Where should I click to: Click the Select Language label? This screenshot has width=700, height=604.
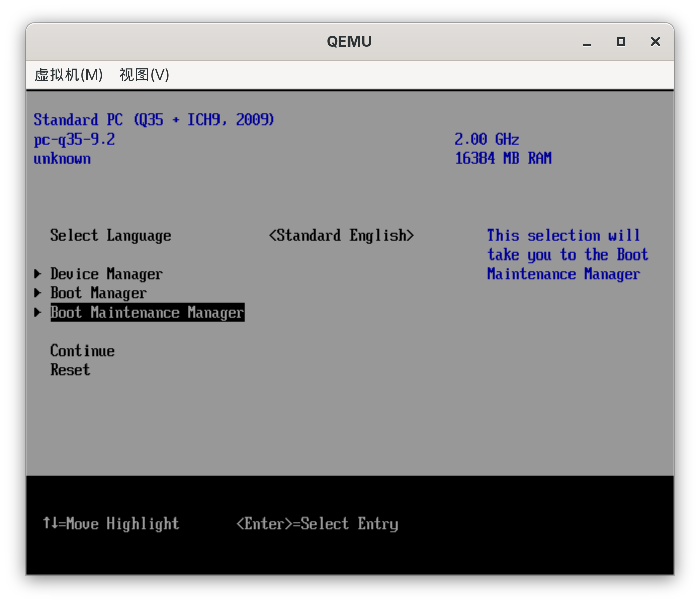111,235
